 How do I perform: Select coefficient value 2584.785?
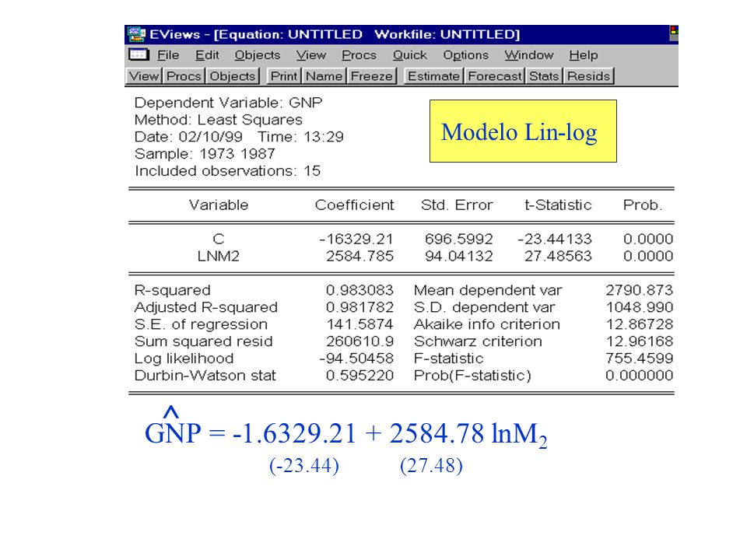click(x=360, y=256)
